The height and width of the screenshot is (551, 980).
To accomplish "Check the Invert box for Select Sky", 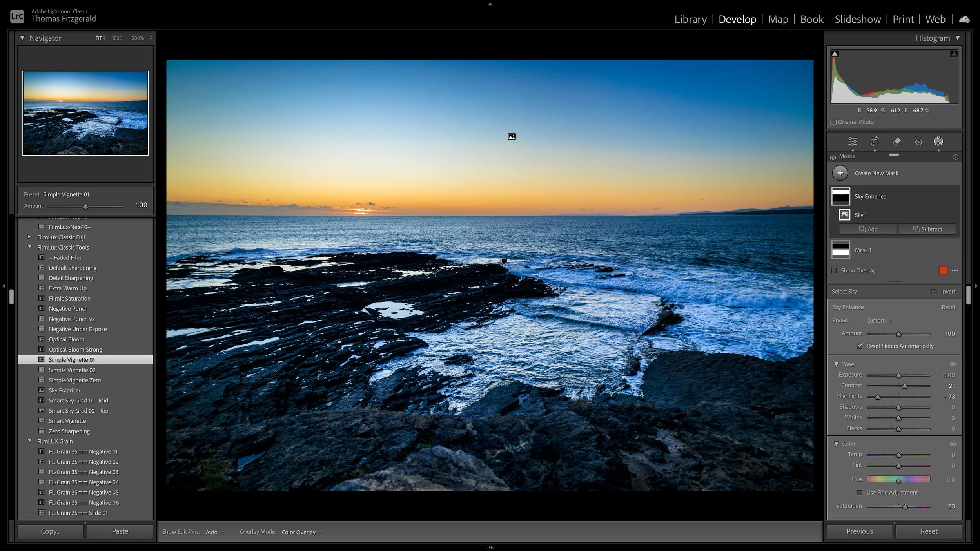I will click(x=934, y=292).
